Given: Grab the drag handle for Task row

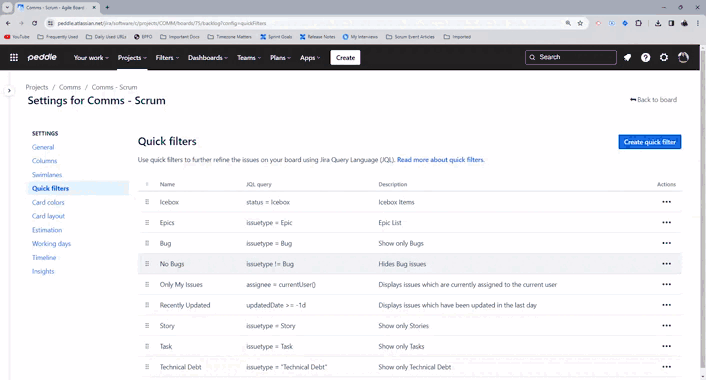Looking at the screenshot, I should click(147, 346).
